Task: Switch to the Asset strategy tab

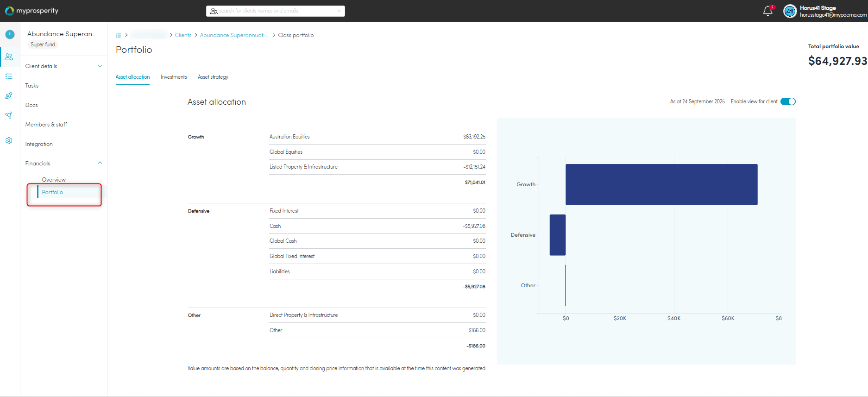Action: click(213, 77)
